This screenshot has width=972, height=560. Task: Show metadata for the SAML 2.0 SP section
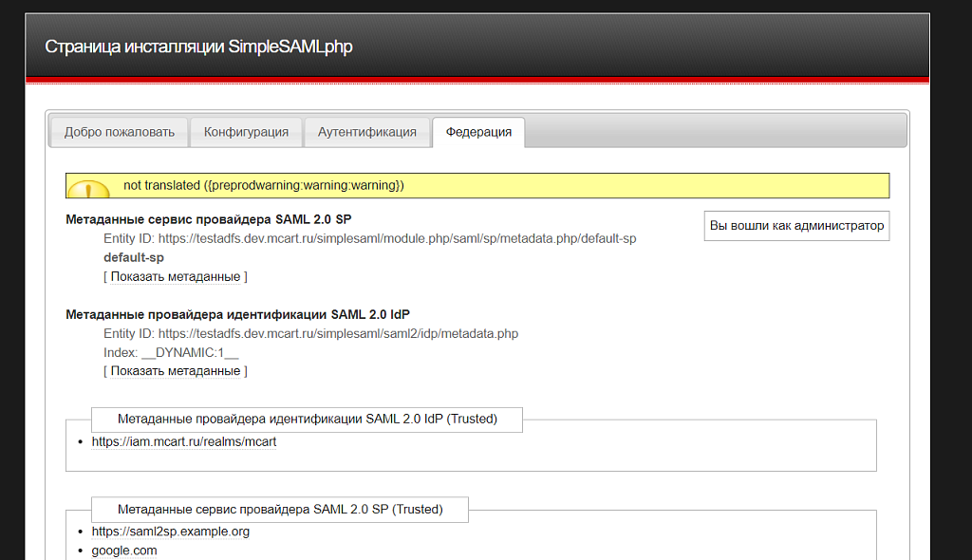(175, 276)
